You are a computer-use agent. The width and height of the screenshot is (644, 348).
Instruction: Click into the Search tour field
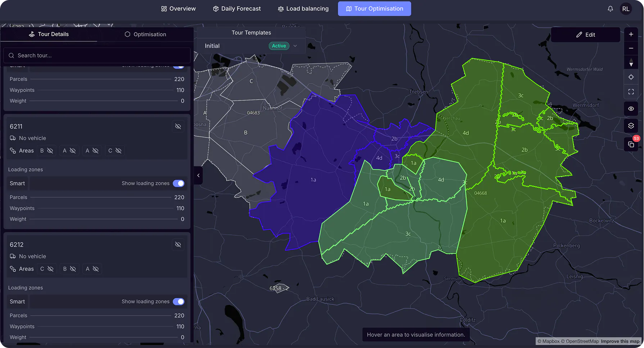click(97, 55)
